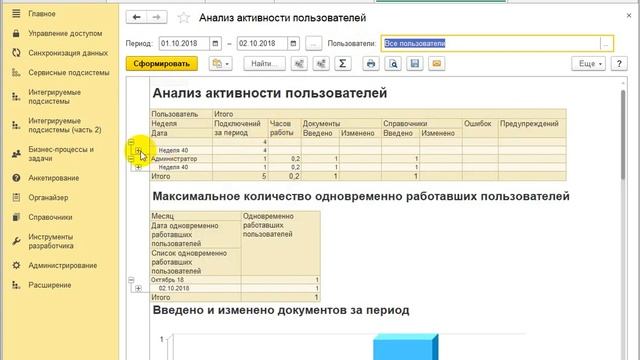Collapse the blank user group above Администратор

pos(131,142)
